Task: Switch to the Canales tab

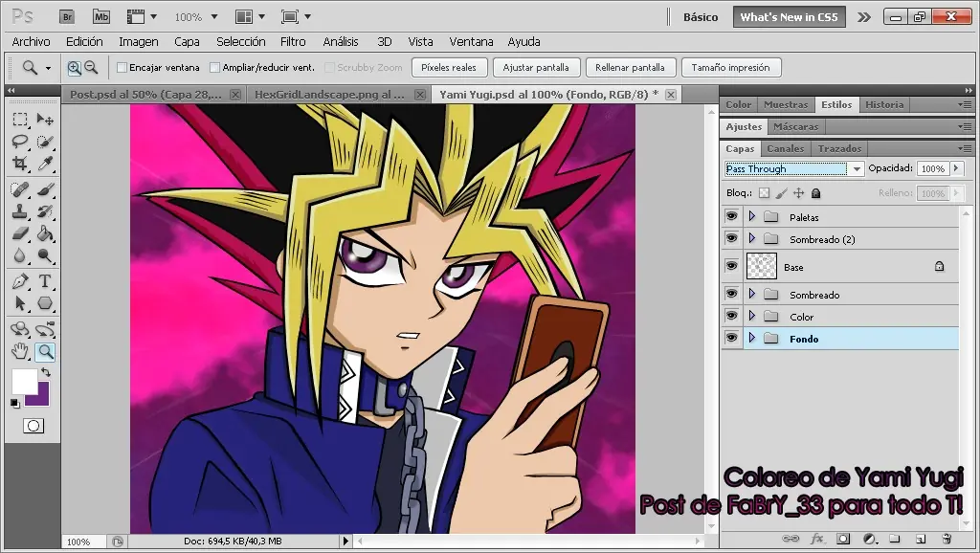Action: point(786,148)
